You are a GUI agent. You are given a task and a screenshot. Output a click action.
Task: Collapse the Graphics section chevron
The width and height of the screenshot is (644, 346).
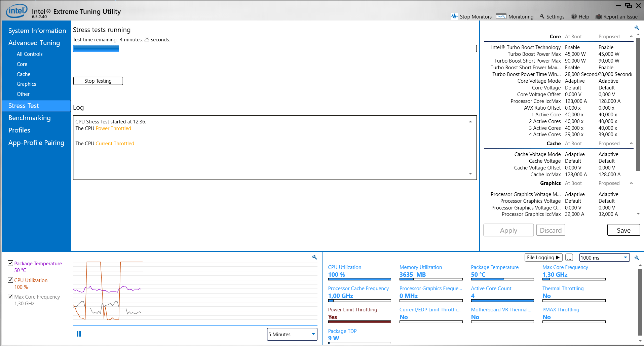click(x=631, y=183)
